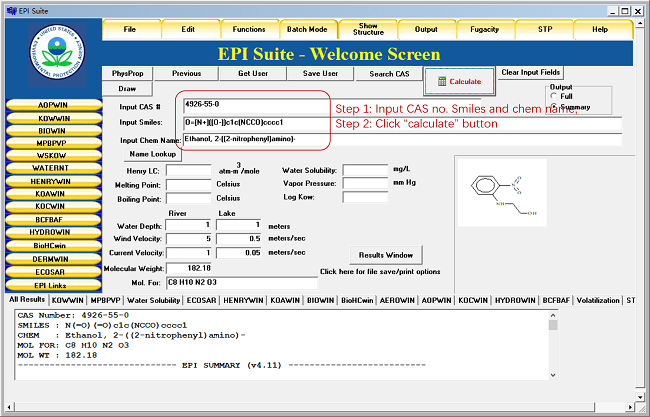This screenshot has height=417, width=650.
Task: Launch the MPBPVP module from sidebar
Action: 53,143
